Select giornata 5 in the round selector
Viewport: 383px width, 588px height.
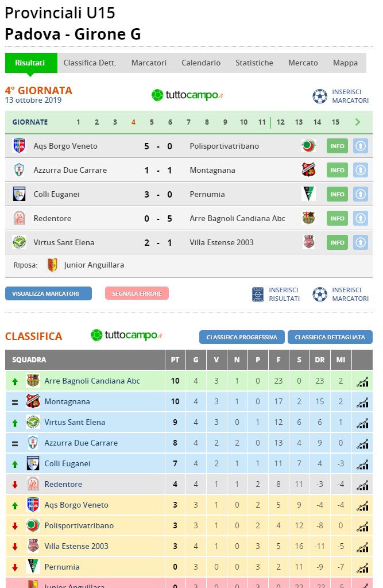152,122
